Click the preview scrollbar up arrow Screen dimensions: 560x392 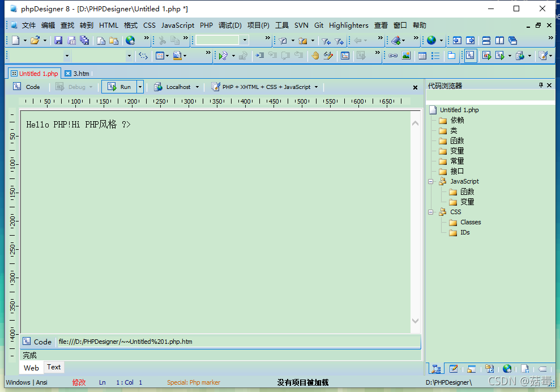click(415, 123)
